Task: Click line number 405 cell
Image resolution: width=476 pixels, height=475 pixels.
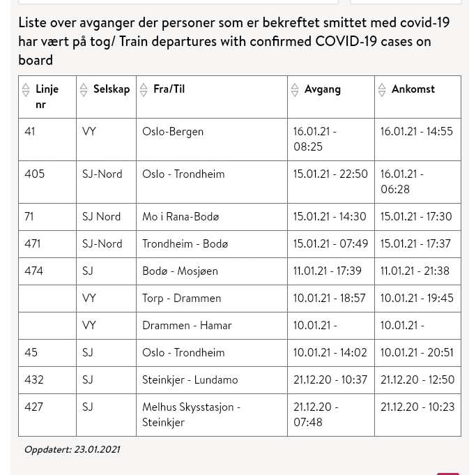Action: 35,174
